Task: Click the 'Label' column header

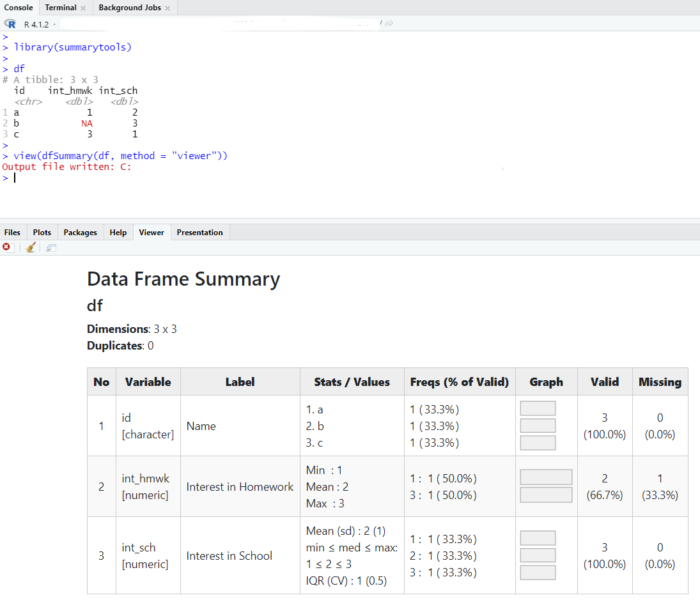Action: pyautogui.click(x=240, y=382)
